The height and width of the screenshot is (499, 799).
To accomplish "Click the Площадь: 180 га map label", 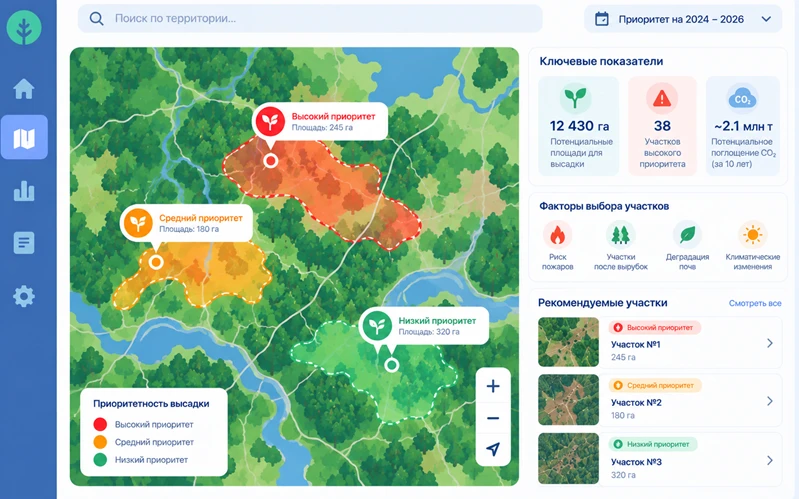I will point(189,229).
